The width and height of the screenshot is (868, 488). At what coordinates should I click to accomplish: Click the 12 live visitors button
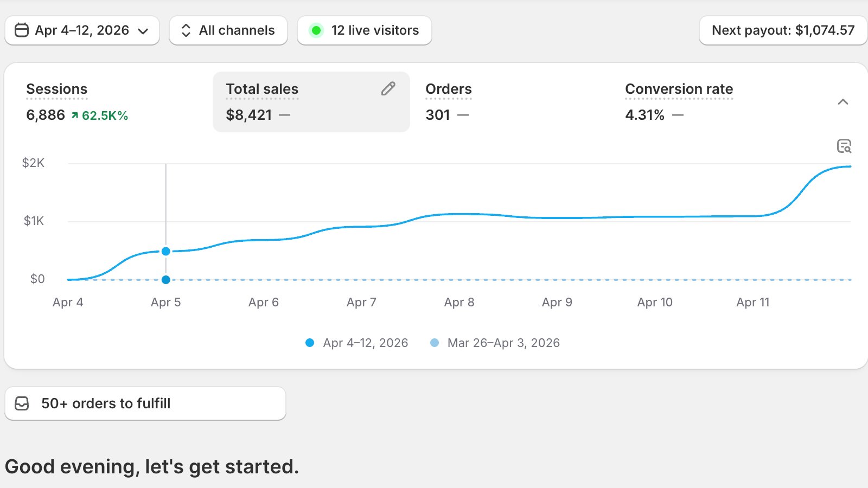[x=365, y=30]
